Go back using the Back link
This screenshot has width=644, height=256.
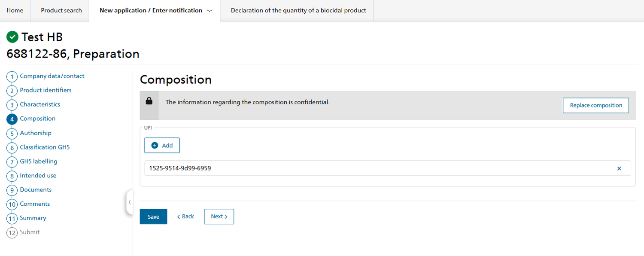185,216
